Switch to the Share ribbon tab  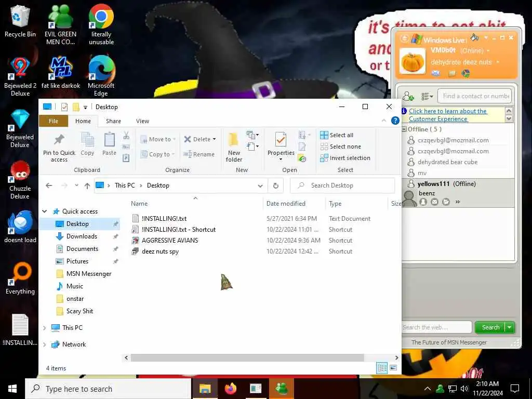[x=113, y=121]
